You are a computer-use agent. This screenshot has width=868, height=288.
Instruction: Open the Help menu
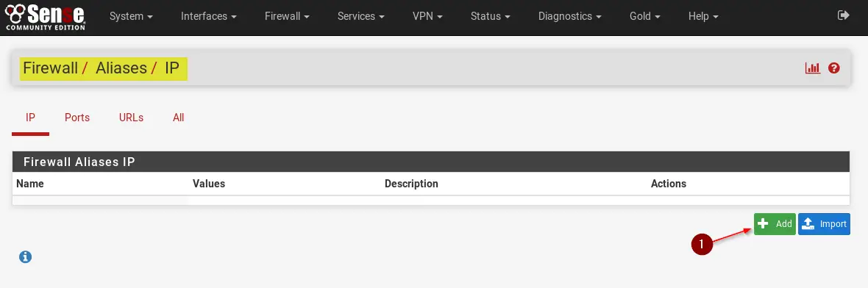tap(703, 17)
